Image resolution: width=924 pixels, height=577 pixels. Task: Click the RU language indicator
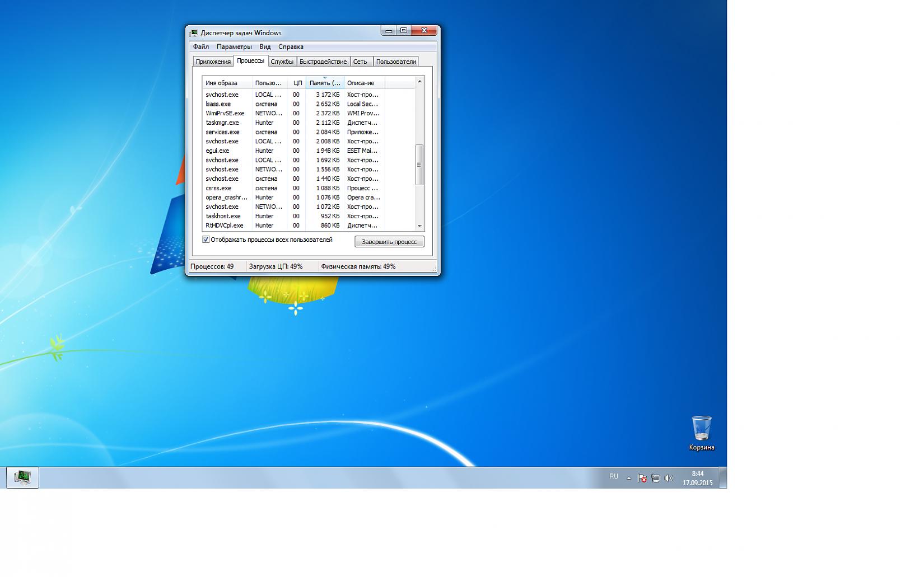(x=614, y=477)
